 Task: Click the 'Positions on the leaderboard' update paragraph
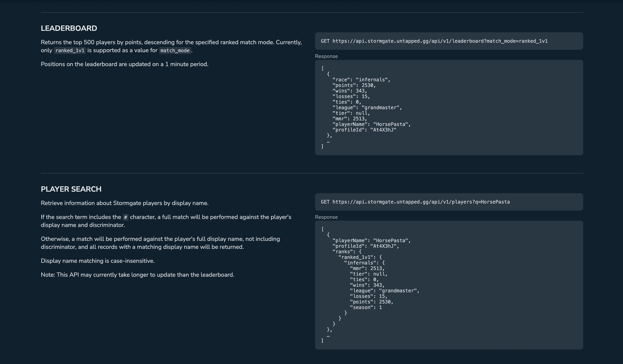pyautogui.click(x=124, y=64)
